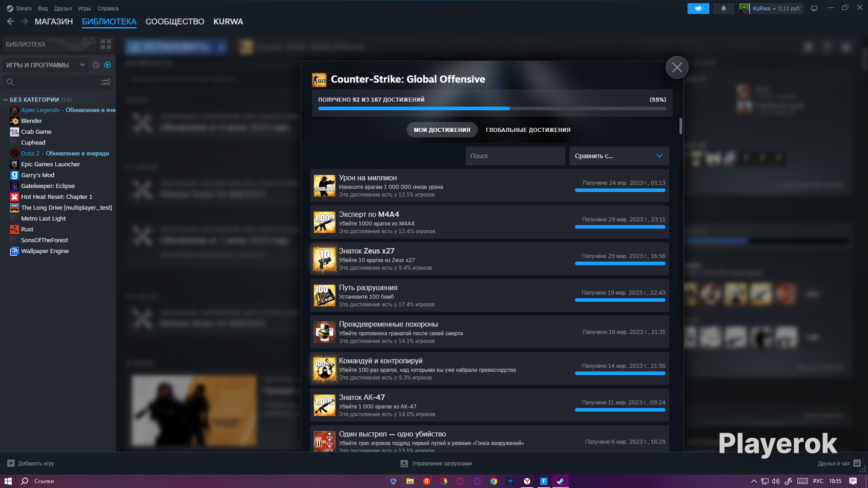This screenshot has height=488, width=868.
Task: Close the achievements dialog with the X
Action: pyautogui.click(x=677, y=67)
